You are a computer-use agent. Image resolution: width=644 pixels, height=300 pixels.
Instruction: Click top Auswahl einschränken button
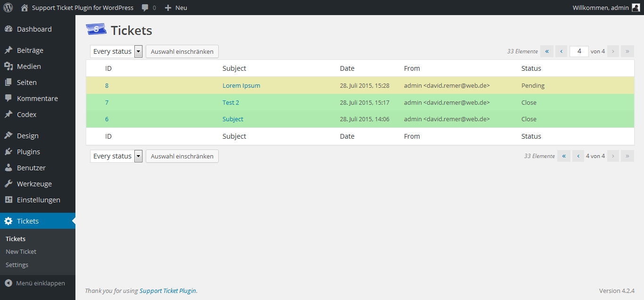pyautogui.click(x=182, y=51)
